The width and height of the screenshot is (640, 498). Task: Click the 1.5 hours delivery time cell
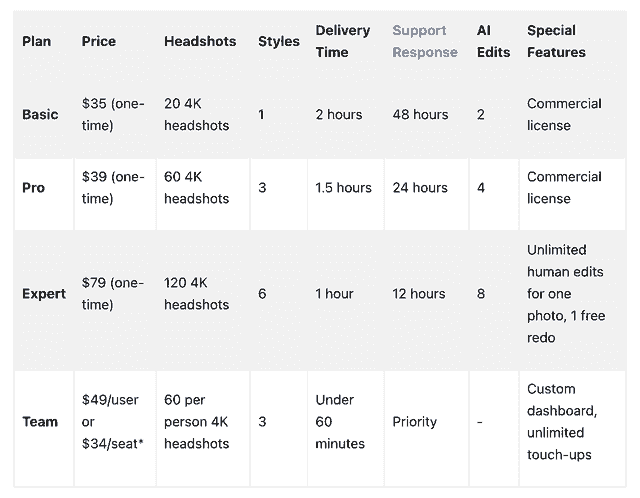coord(343,187)
